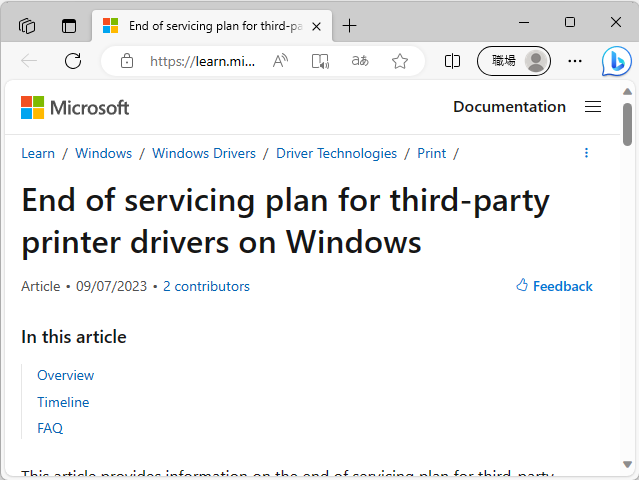639x480 pixels.
Task: Maximize the browser window
Action: [x=570, y=22]
